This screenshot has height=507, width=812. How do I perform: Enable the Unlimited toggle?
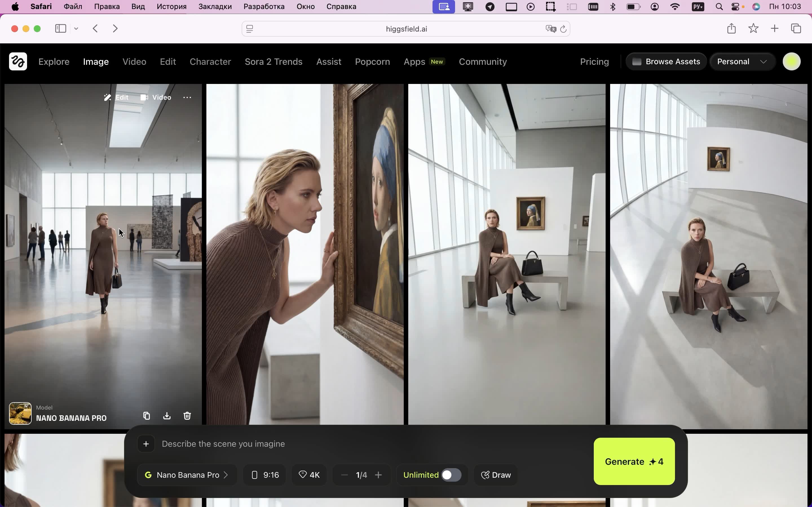click(451, 475)
